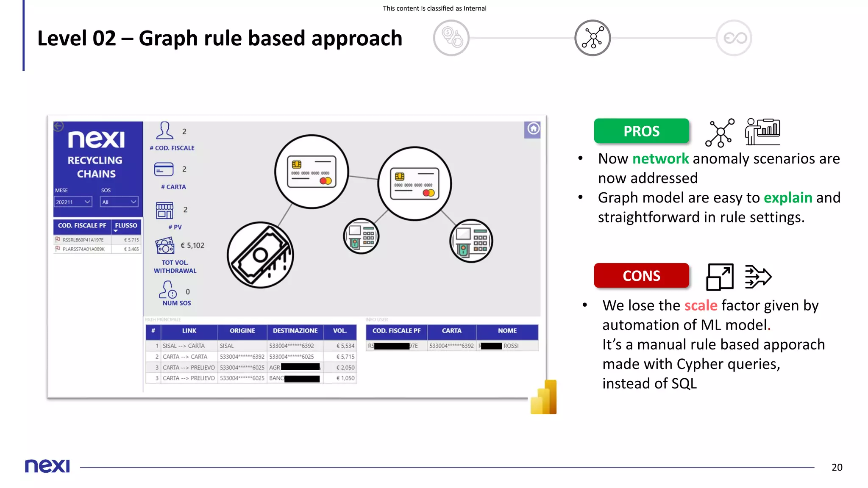Click the red CONS label
The image size is (868, 488).
click(x=641, y=276)
